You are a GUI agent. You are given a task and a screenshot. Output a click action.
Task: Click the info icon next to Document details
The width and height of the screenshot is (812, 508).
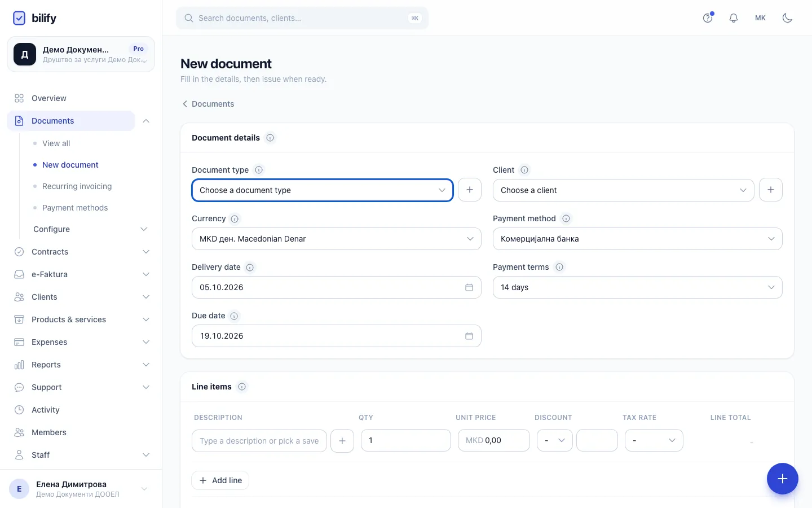point(270,138)
